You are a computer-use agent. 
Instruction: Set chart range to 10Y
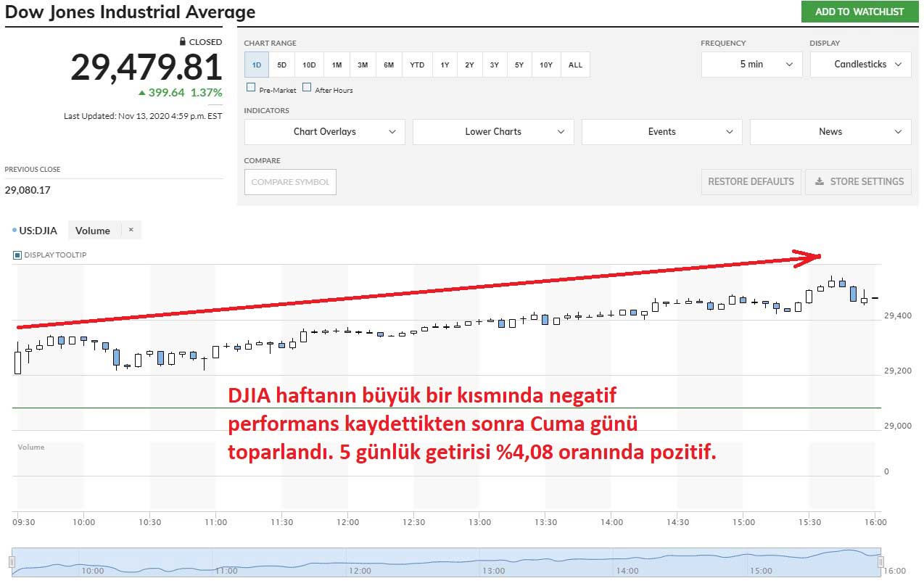pos(546,65)
